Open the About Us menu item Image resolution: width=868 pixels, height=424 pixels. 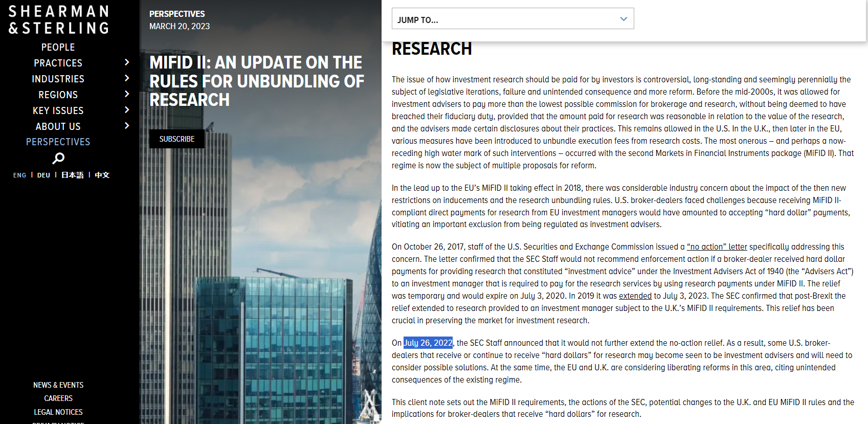(x=58, y=126)
